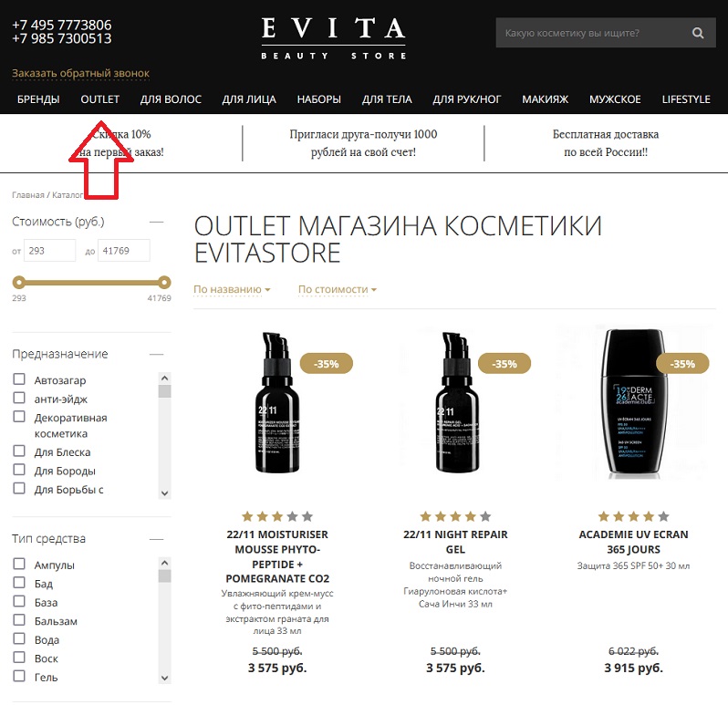Open the По названию sort dropdown
728x705 pixels.
pos(232,289)
